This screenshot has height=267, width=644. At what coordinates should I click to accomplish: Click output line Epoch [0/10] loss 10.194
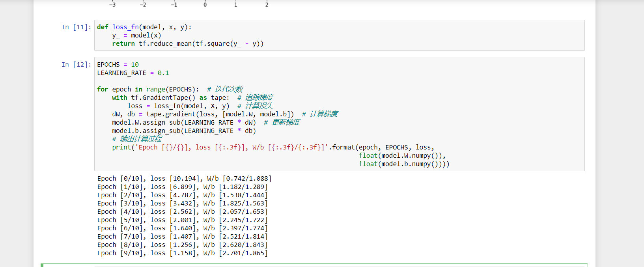(x=184, y=178)
